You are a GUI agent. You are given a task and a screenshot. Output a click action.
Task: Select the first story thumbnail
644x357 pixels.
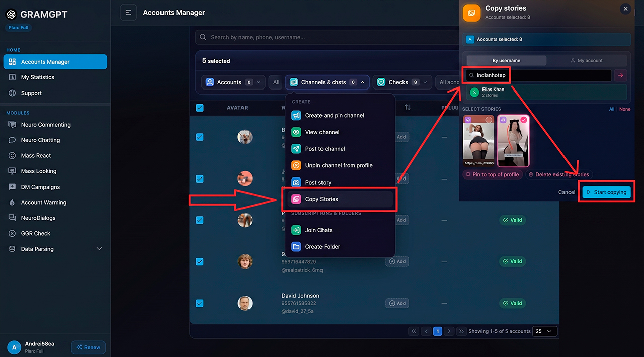pyautogui.click(x=478, y=140)
